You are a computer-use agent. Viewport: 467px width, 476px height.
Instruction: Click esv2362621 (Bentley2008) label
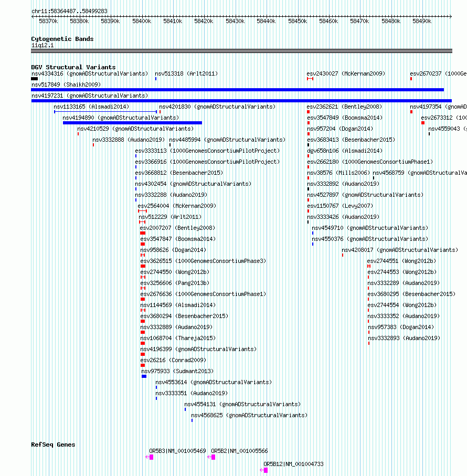tap(344, 107)
